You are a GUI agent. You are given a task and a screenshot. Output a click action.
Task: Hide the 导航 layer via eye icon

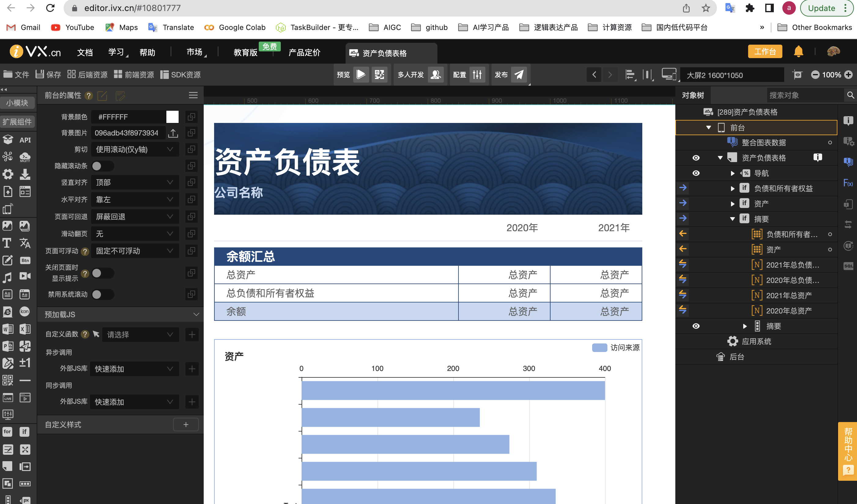pyautogui.click(x=696, y=173)
